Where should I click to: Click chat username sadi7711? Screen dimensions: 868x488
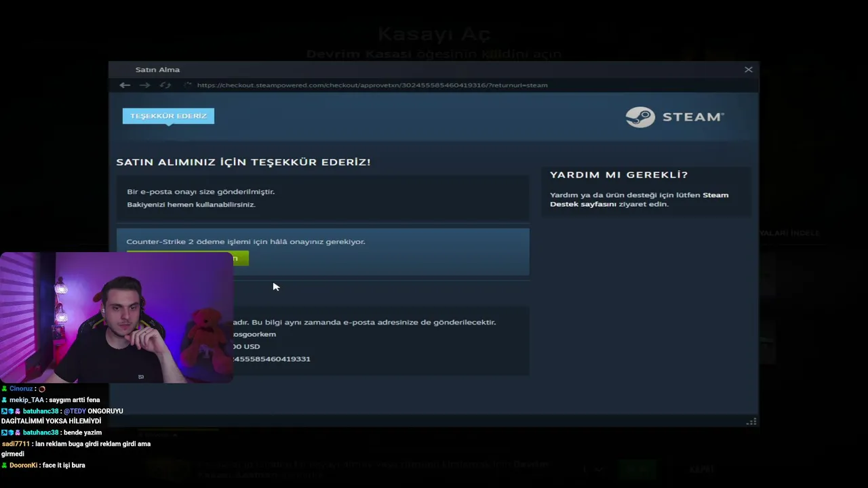tap(16, 444)
